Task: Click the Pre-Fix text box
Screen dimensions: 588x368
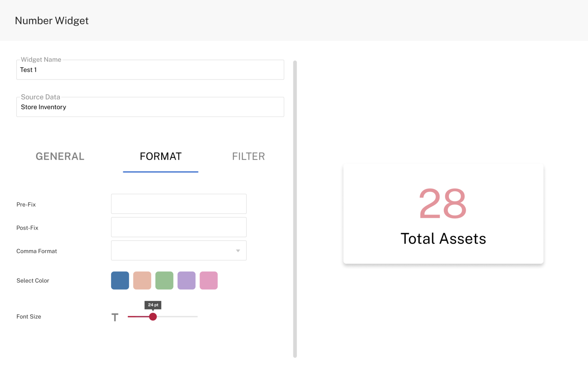Action: [x=179, y=204]
